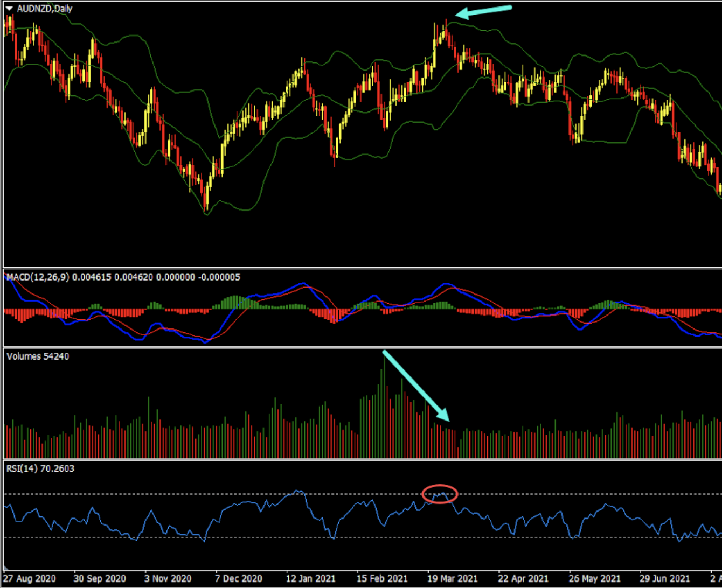Select the cyan arrow pointing at the price peak
Viewport: 722px width, 588px height.
(x=484, y=11)
